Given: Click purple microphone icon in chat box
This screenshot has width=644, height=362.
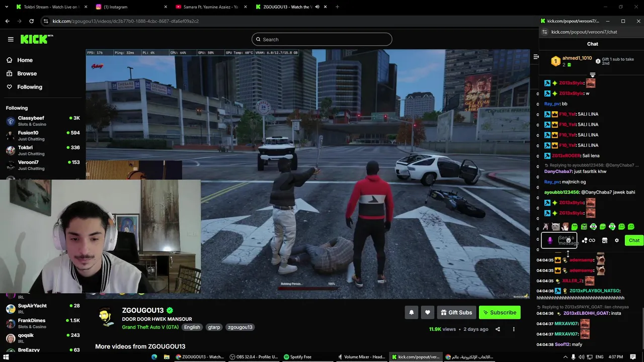Looking at the screenshot, I should 550,241.
